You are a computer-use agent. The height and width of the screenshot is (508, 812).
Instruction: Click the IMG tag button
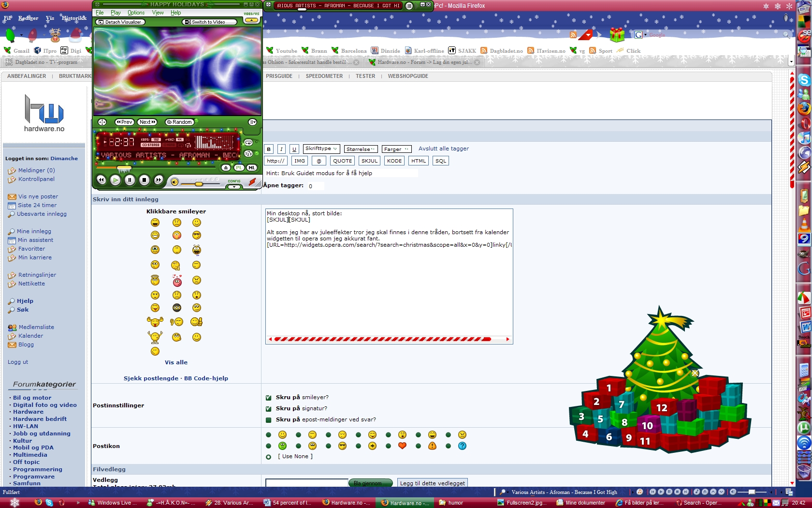[300, 161]
